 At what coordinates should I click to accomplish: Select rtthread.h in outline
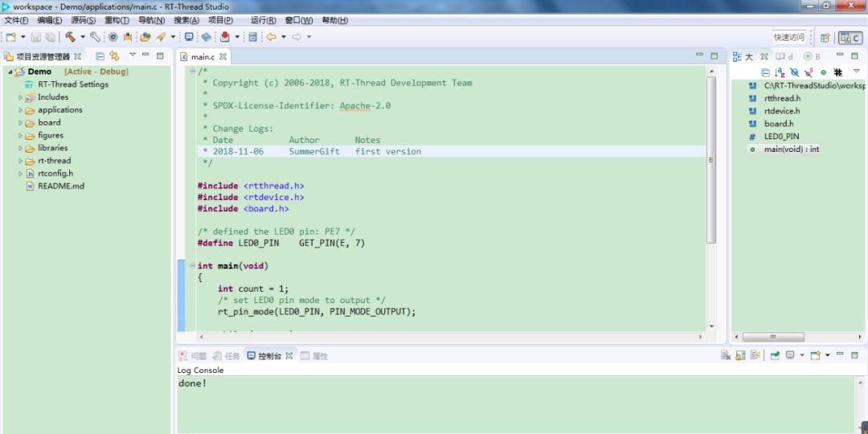pyautogui.click(x=782, y=99)
